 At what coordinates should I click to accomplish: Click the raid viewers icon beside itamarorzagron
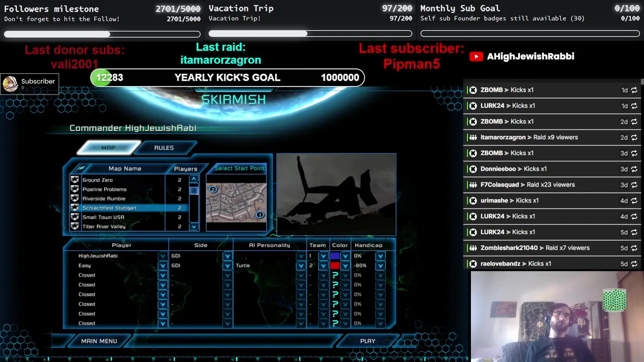(473, 137)
